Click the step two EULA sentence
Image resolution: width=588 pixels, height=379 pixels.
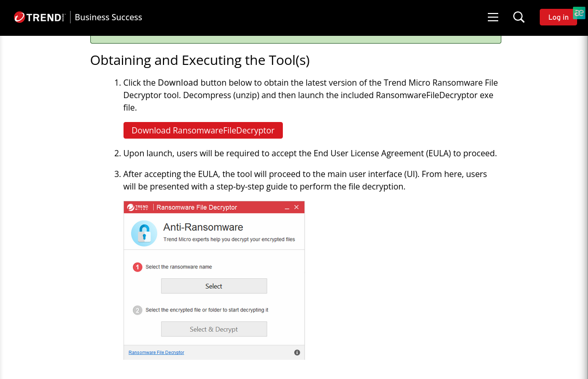click(310, 153)
